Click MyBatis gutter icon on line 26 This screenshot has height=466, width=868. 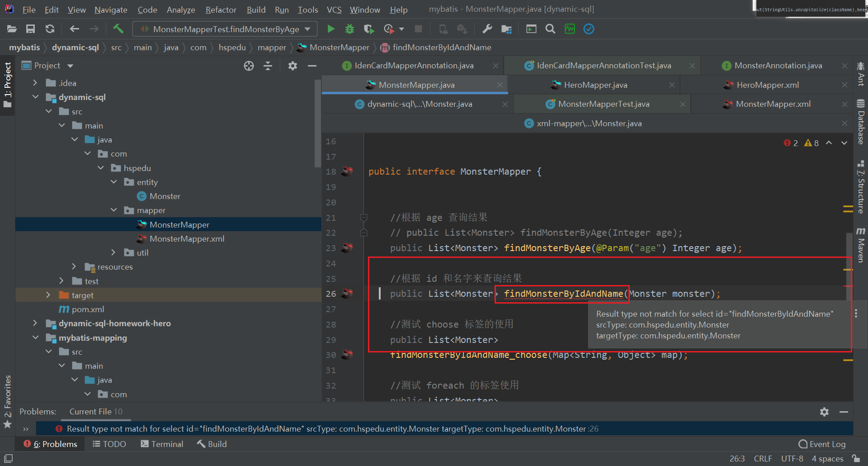pyautogui.click(x=347, y=294)
